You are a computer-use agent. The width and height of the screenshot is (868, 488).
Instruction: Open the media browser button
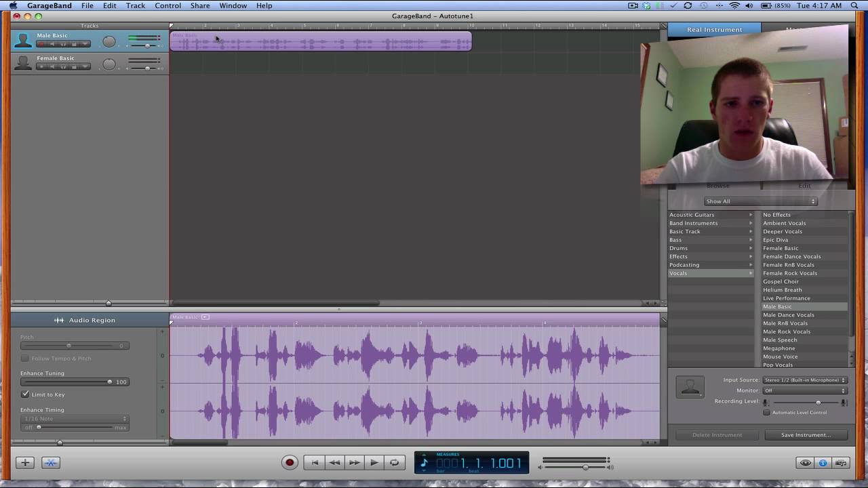coord(841,463)
